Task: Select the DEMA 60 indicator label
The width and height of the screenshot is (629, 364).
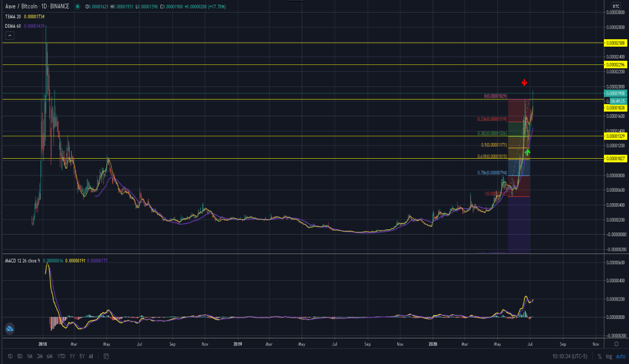Action: point(13,25)
